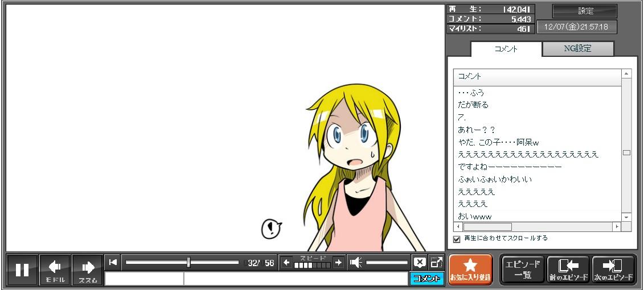Switch to the NG設定 tab
Image resolution: width=644 pixels, height=290 pixels.
577,49
